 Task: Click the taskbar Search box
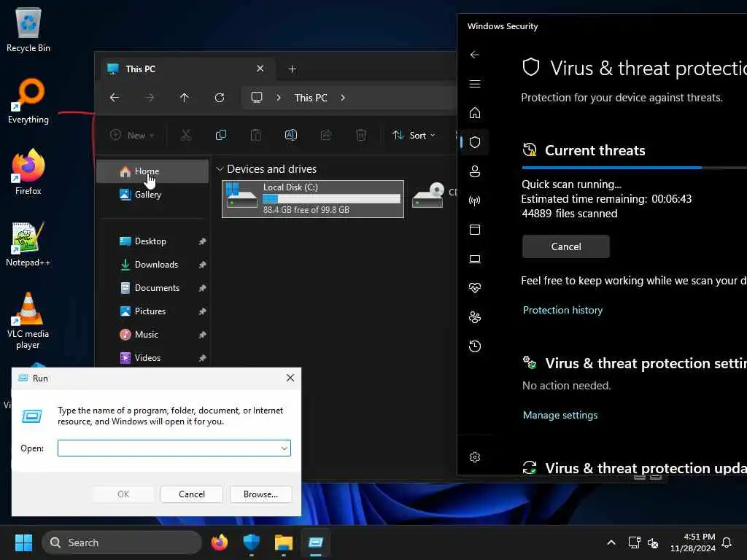point(122,542)
